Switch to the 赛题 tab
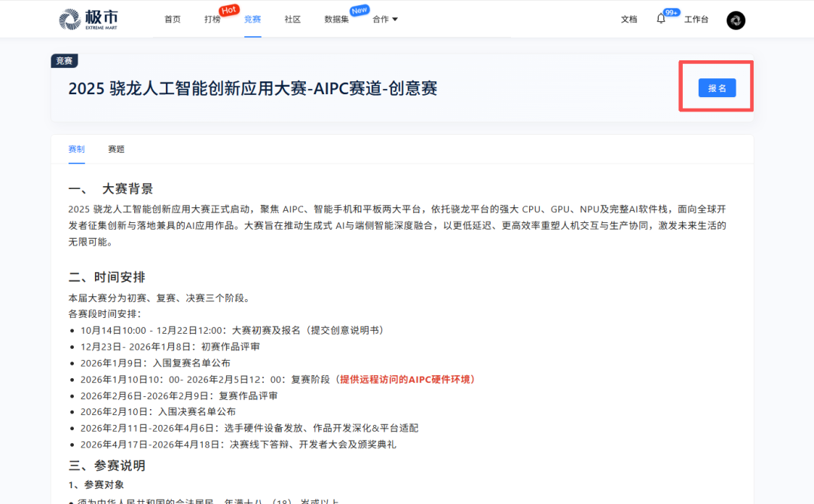Viewport: 814px width, 504px height. coord(116,149)
